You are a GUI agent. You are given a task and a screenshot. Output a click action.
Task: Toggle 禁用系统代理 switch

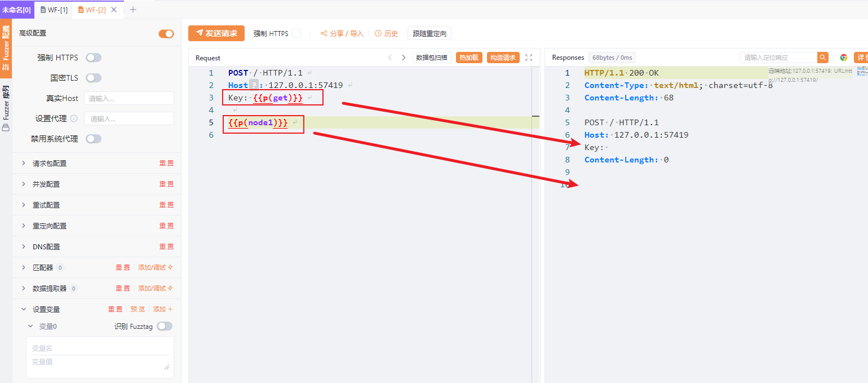tap(94, 139)
